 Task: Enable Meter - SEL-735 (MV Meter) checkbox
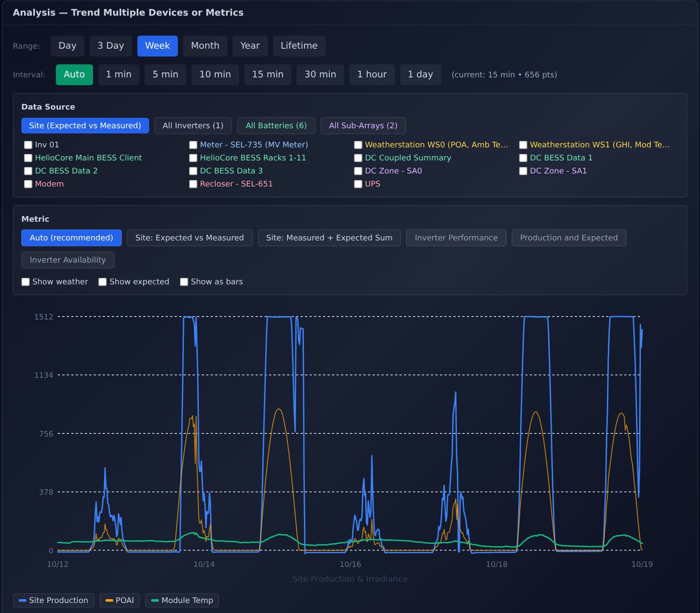tap(193, 145)
